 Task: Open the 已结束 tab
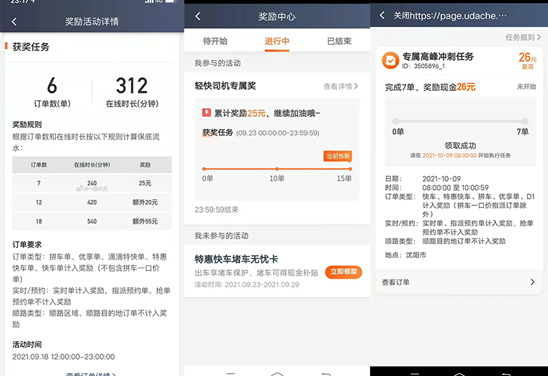[339, 41]
